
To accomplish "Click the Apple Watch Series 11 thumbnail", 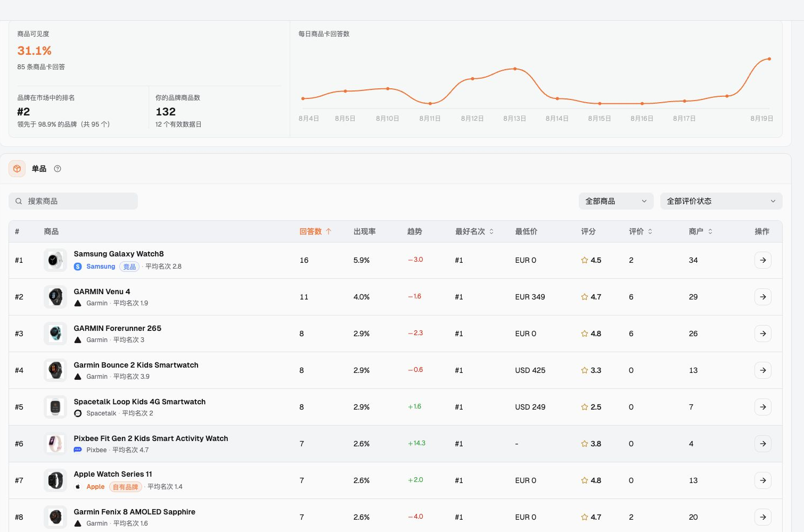I will (55, 480).
